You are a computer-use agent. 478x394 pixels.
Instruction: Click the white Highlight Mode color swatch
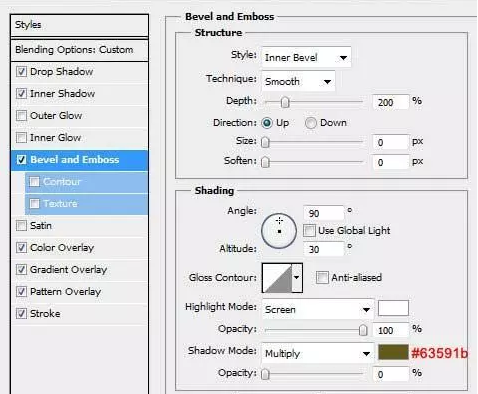[393, 308]
